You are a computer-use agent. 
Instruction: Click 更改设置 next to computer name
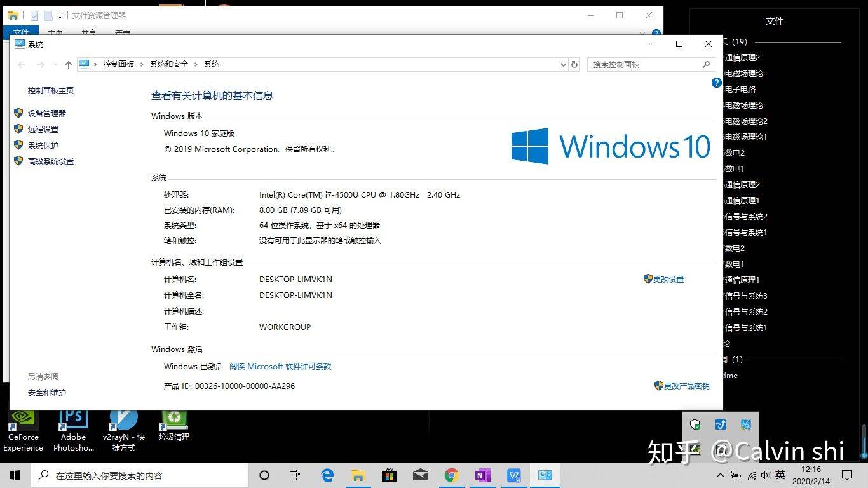[668, 279]
